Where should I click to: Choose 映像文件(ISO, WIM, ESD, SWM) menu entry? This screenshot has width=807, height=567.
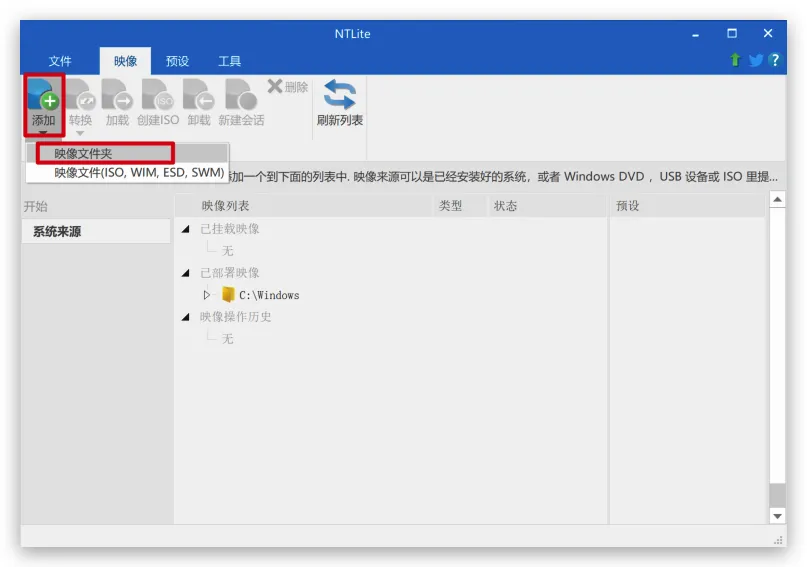(x=127, y=172)
